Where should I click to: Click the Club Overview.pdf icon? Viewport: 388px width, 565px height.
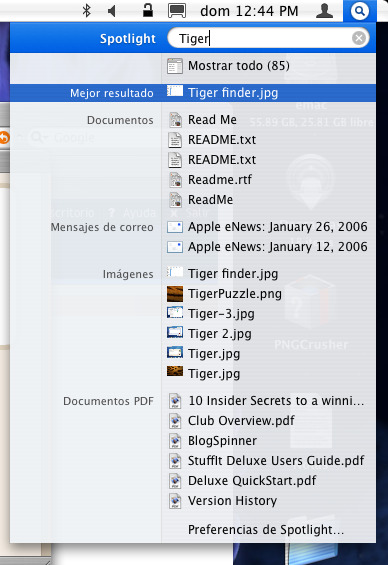[175, 421]
